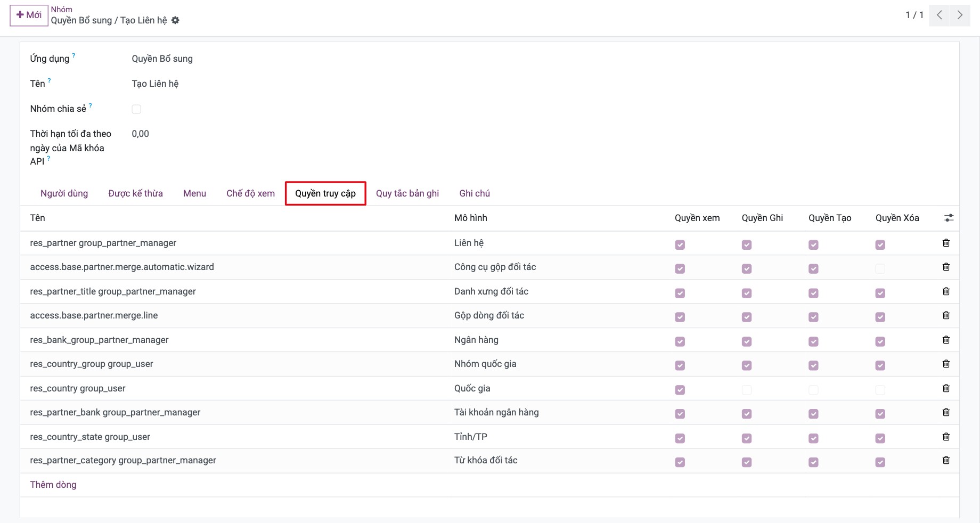Go to the previous record arrow
980x523 pixels.
point(940,15)
